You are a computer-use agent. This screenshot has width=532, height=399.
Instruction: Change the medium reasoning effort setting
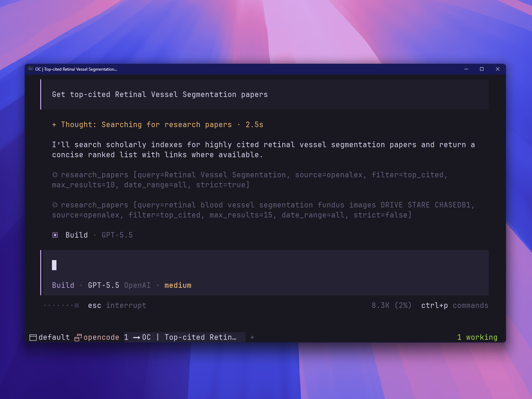pos(178,285)
